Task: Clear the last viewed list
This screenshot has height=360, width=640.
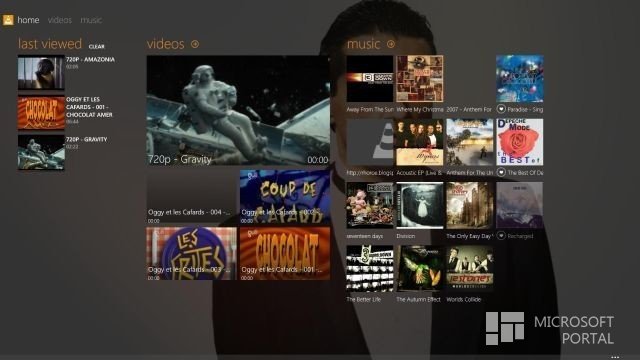Action: pyautogui.click(x=97, y=47)
